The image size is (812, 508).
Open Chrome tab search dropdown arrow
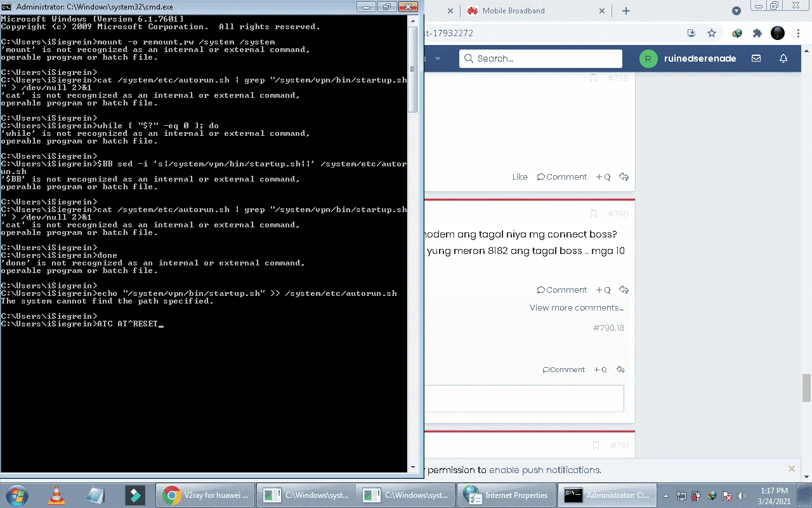(737, 11)
